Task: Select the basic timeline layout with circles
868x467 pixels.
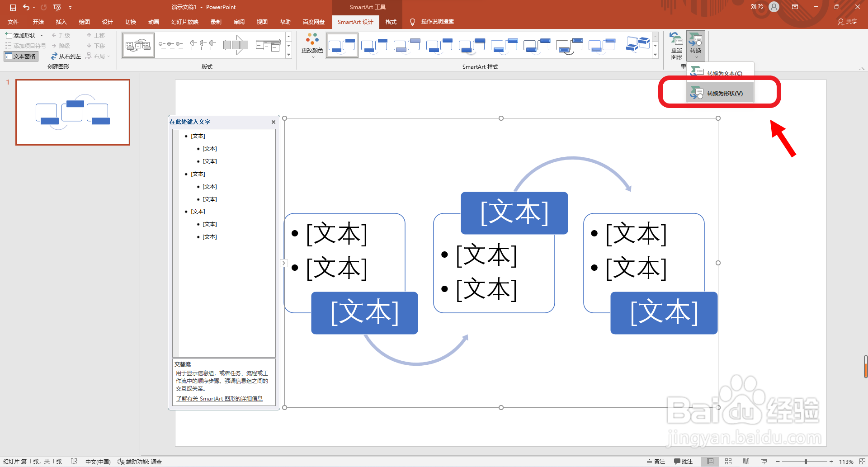Action: coord(171,45)
